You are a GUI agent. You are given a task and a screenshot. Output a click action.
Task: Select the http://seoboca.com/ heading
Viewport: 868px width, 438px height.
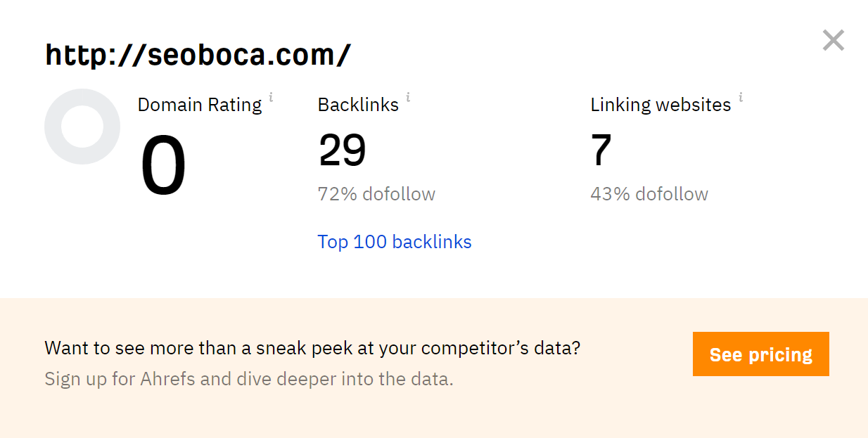(198, 55)
